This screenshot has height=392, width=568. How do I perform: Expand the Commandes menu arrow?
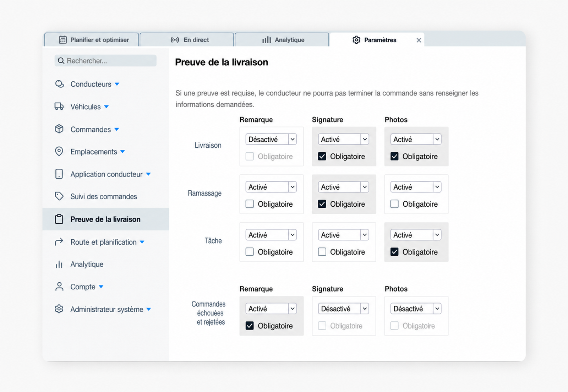pos(117,129)
